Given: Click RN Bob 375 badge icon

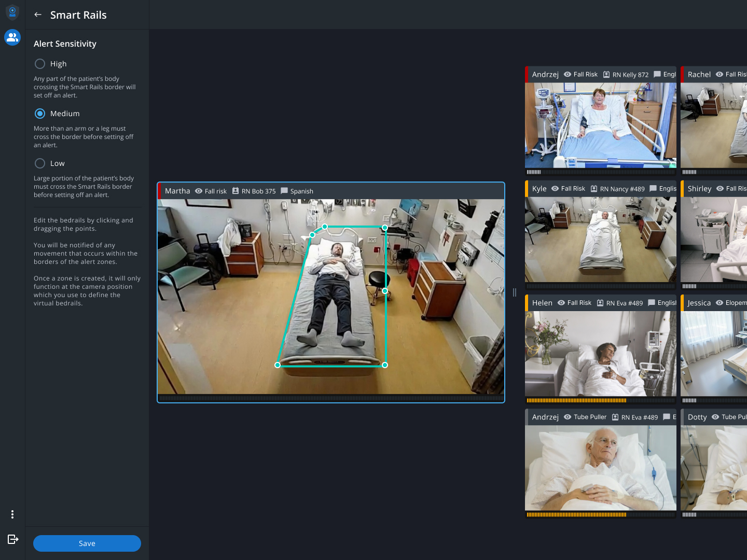Looking at the screenshot, I should [236, 191].
